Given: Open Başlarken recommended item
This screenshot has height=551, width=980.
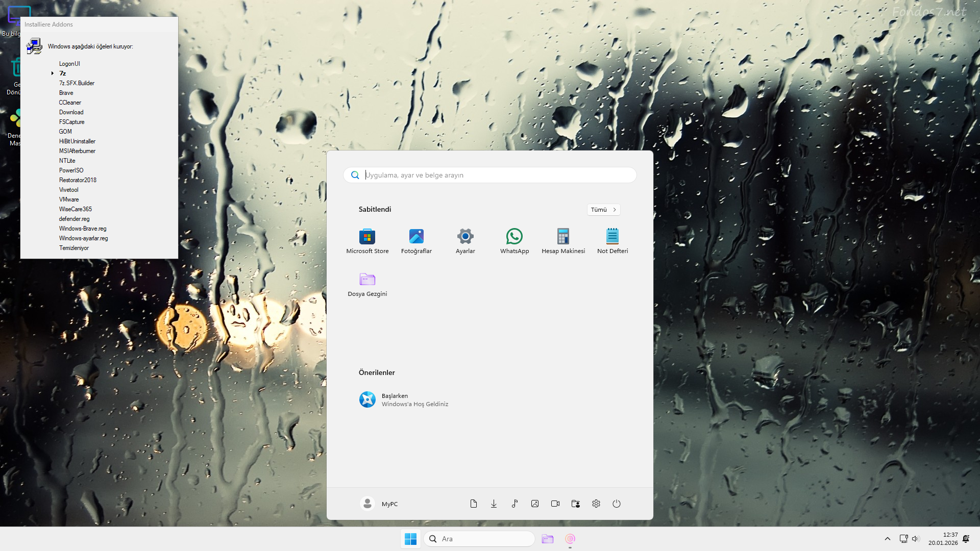Looking at the screenshot, I should [x=404, y=399].
